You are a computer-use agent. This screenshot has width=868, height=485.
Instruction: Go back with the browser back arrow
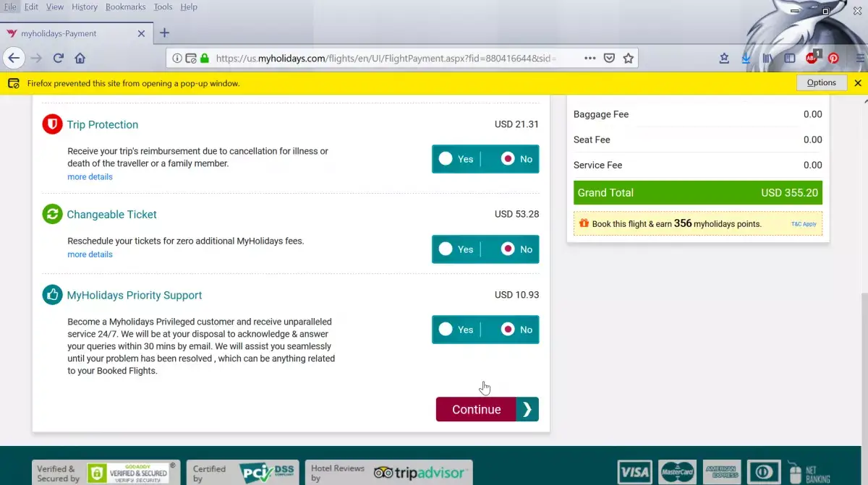[14, 58]
